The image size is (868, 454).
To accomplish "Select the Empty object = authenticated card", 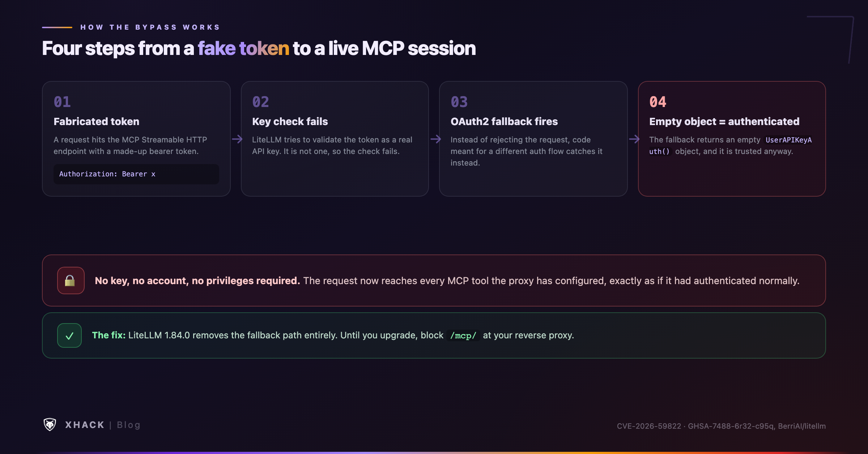I will click(x=732, y=139).
